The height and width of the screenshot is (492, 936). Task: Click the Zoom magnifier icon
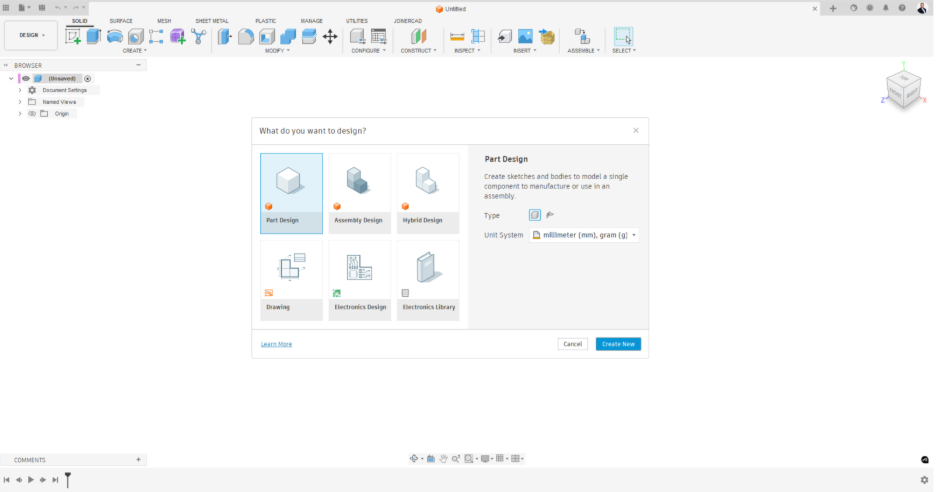pyautogui.click(x=456, y=459)
